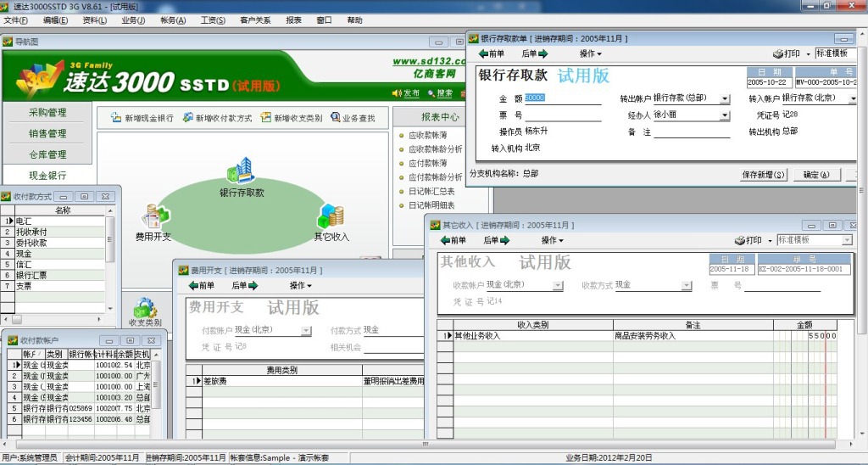Select 银行汇票 row in 收付款方式

(x=60, y=275)
